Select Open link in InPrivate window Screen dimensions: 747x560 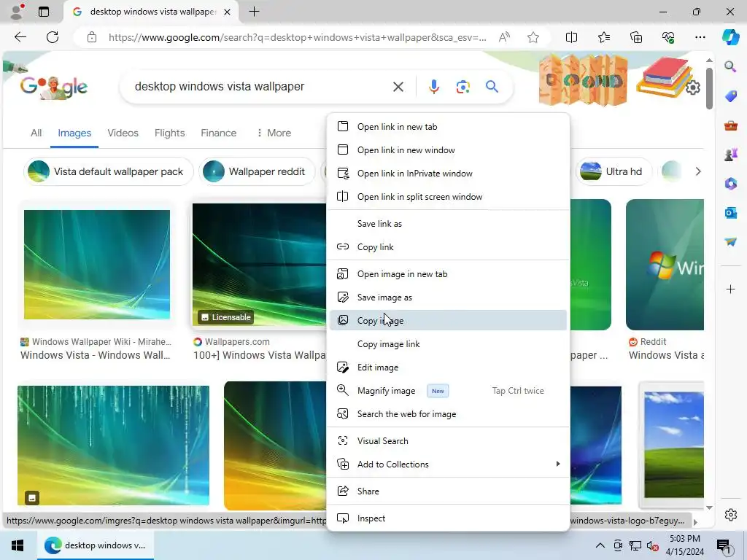click(x=449, y=174)
